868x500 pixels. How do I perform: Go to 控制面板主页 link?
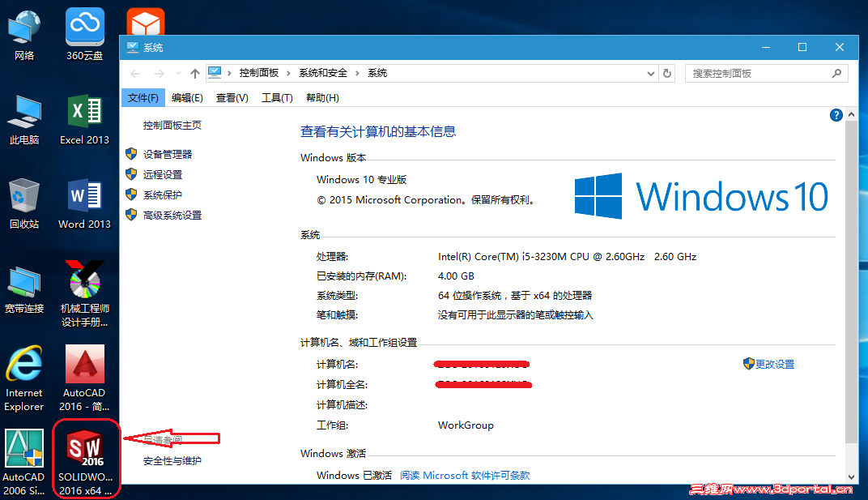[172, 126]
